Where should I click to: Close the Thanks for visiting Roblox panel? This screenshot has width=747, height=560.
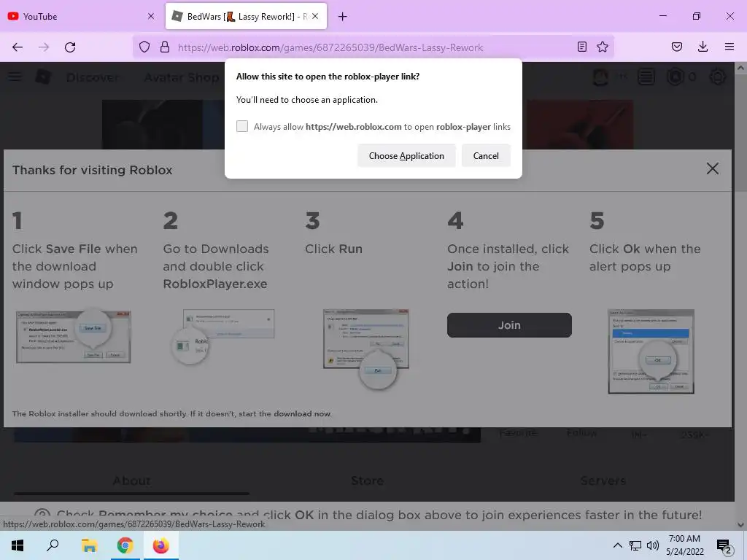(712, 168)
